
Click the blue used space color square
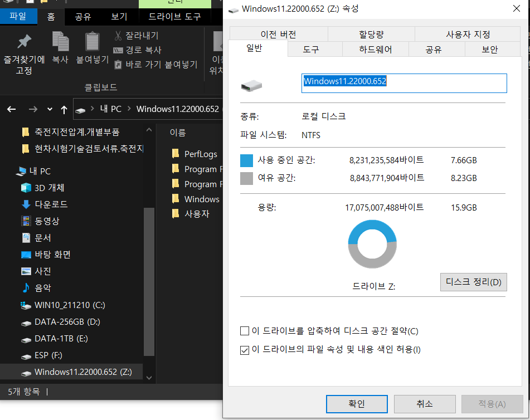pos(246,160)
